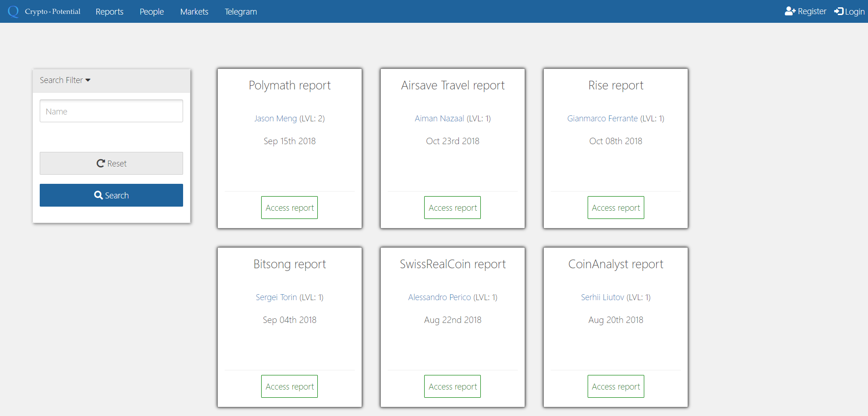
Task: Click the Oct 23rd 2018 date
Action: [452, 141]
